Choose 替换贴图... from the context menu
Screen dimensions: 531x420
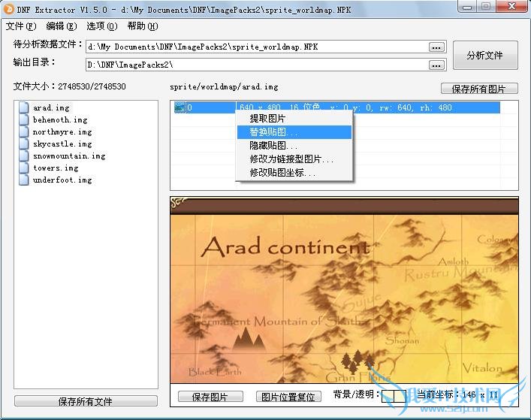(294, 132)
